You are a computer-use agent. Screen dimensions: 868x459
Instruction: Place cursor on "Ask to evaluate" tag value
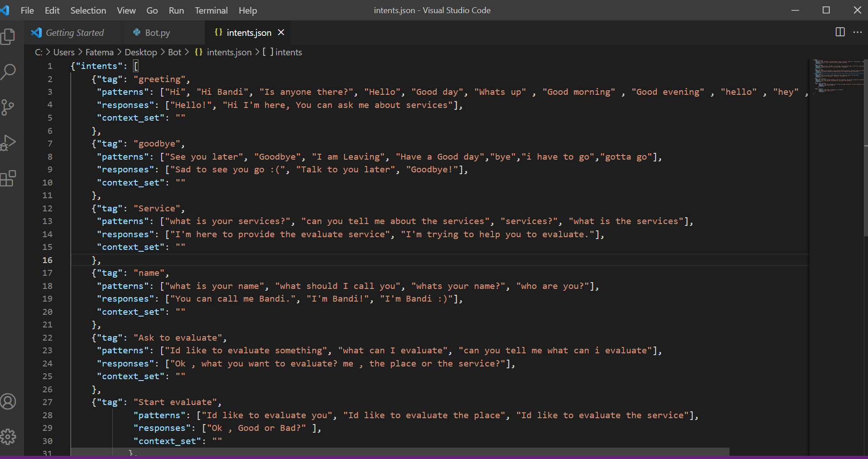[178, 338]
